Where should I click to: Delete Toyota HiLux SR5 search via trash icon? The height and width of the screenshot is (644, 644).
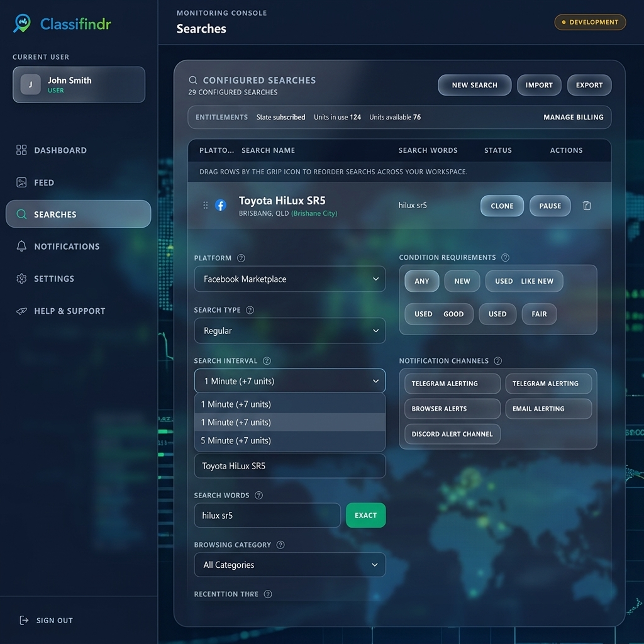click(x=587, y=206)
